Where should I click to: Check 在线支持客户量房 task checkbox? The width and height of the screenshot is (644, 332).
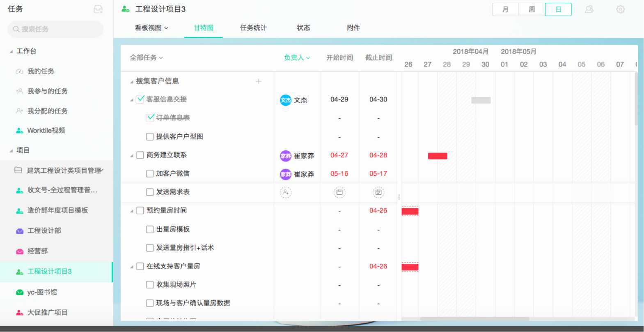[140, 266]
